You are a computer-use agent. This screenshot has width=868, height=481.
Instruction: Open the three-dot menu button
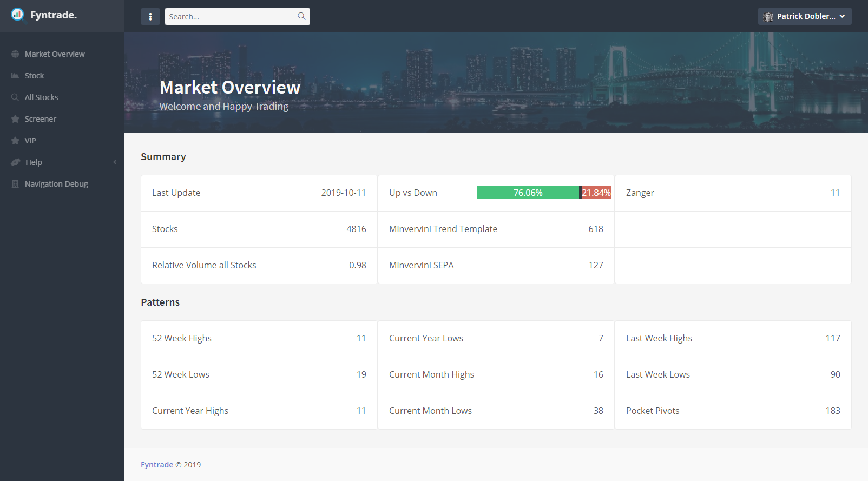click(150, 16)
